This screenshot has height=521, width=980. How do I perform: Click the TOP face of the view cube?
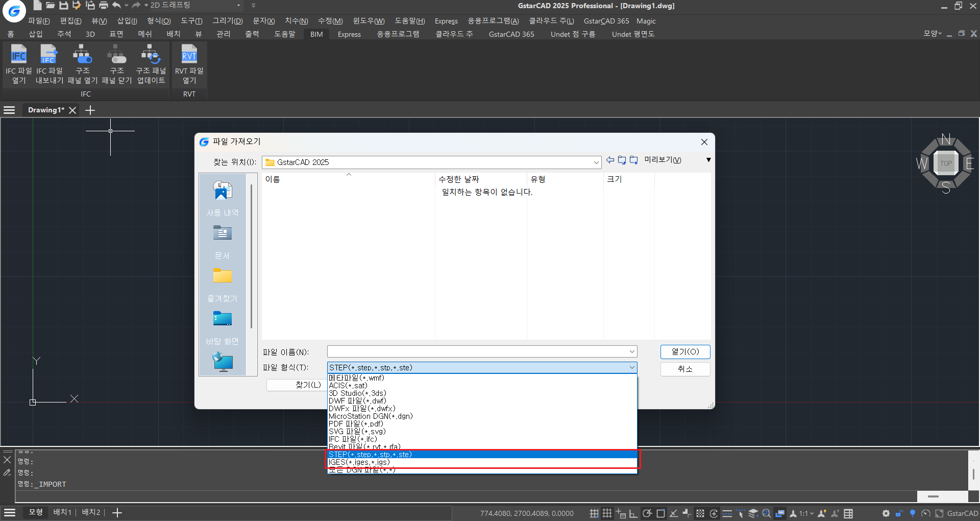(x=946, y=163)
